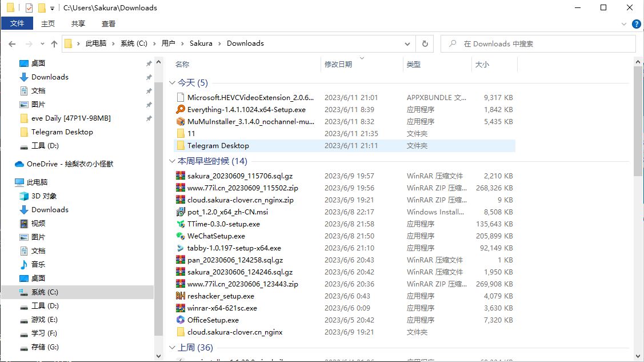Open the help question mark icon
Image resolution: width=644 pixels, height=362 pixels.
[636, 24]
